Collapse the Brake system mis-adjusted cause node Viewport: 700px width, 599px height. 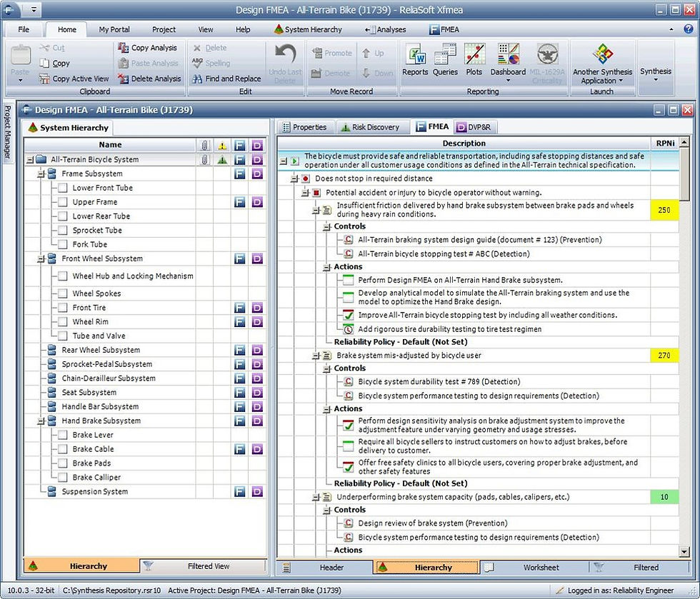click(316, 356)
